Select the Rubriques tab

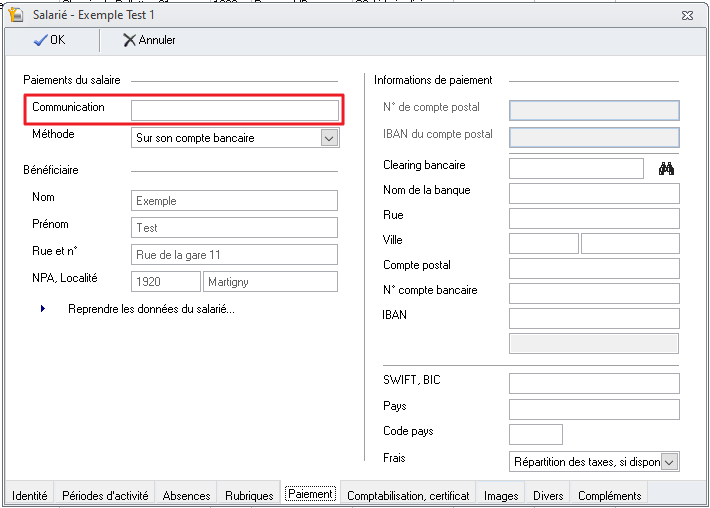pyautogui.click(x=249, y=495)
